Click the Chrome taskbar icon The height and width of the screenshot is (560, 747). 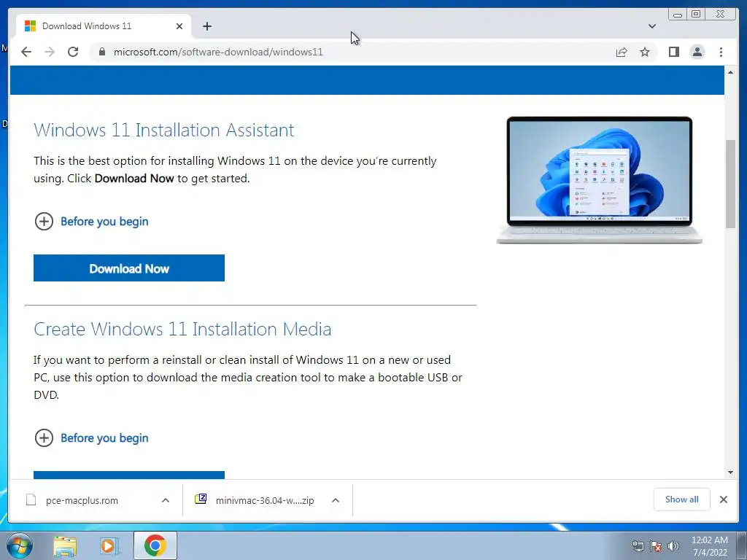point(155,545)
